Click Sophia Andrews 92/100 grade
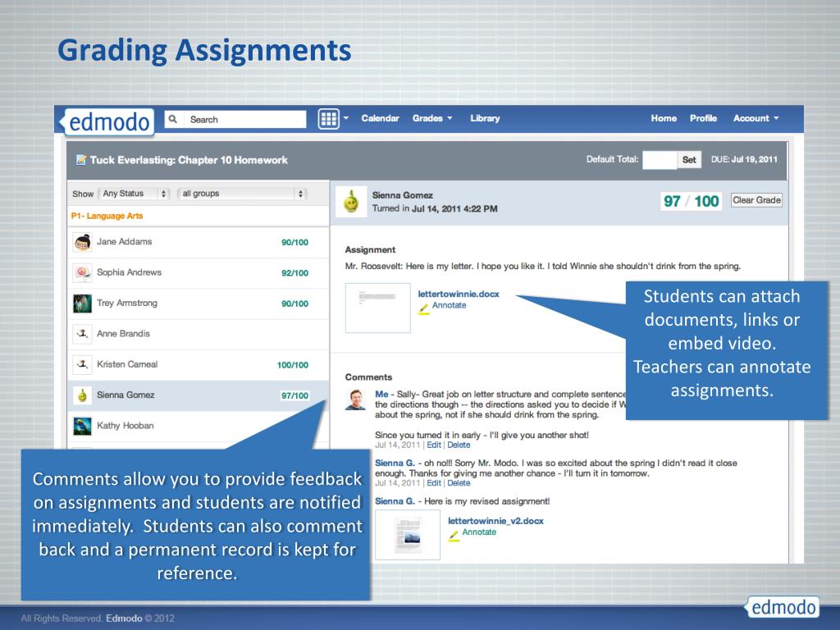The width and height of the screenshot is (840, 630). point(294,272)
